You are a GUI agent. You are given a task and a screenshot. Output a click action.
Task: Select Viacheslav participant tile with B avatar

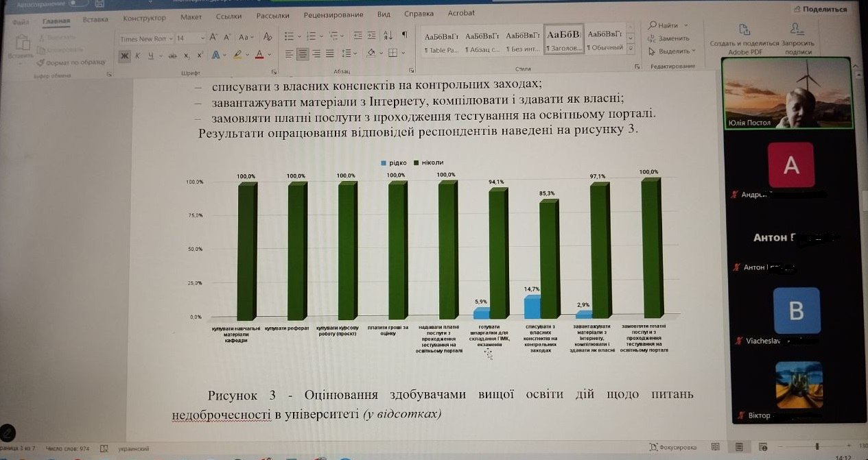[x=796, y=312]
